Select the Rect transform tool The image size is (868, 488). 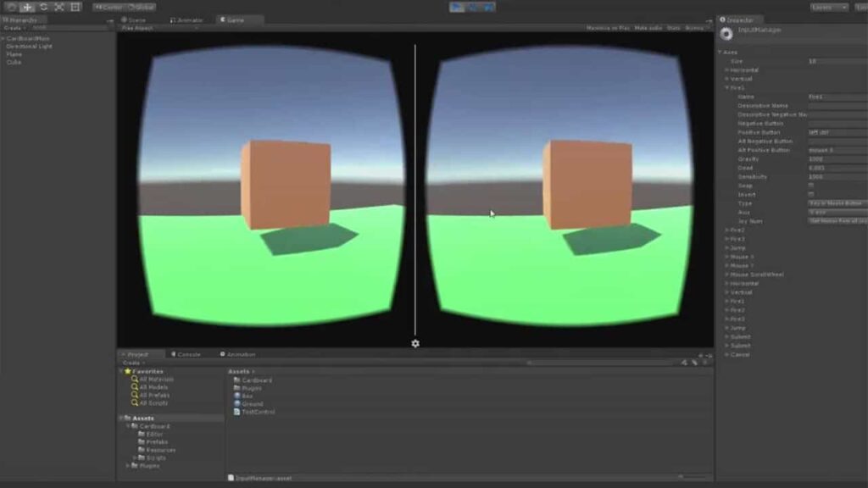pos(75,7)
